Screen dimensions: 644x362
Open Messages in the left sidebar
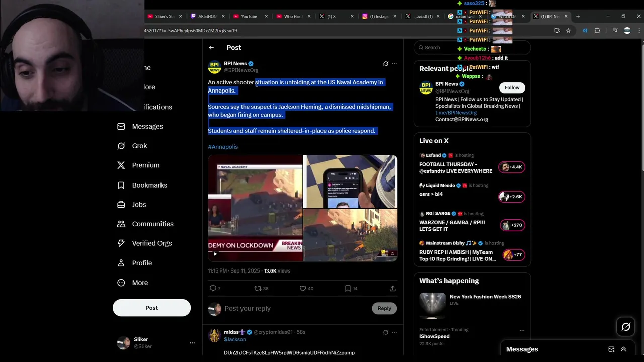coord(147,126)
